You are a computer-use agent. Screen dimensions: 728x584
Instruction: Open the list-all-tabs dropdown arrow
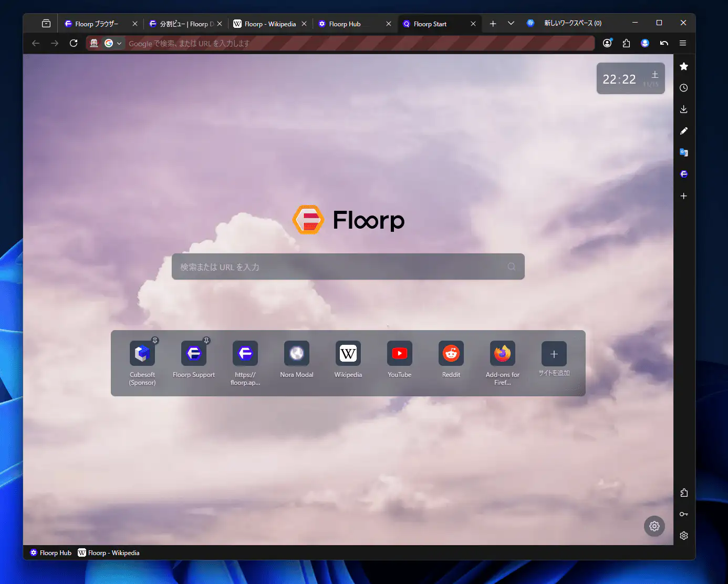coord(511,23)
